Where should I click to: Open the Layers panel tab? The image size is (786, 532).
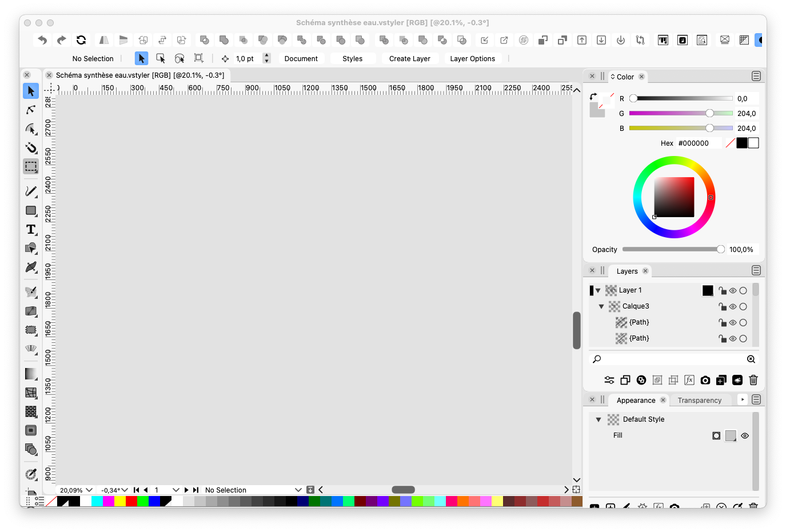(627, 271)
